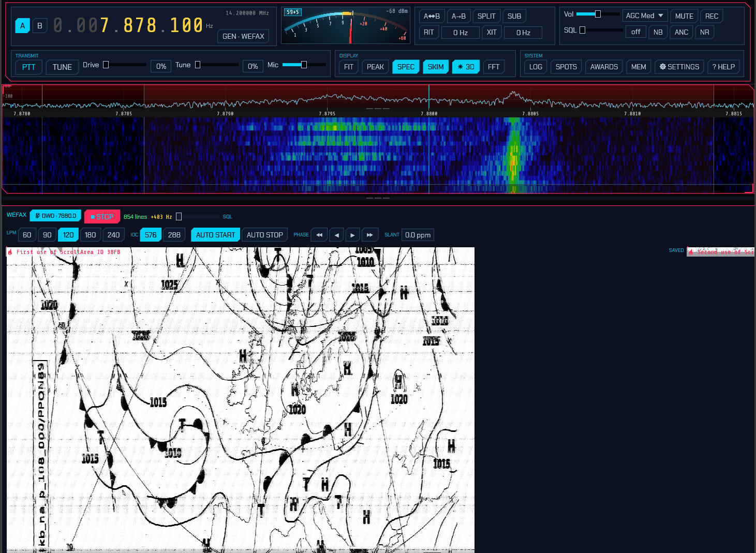Swap VFOs with A⇔B button
The height and width of the screenshot is (553, 756).
coord(432,16)
